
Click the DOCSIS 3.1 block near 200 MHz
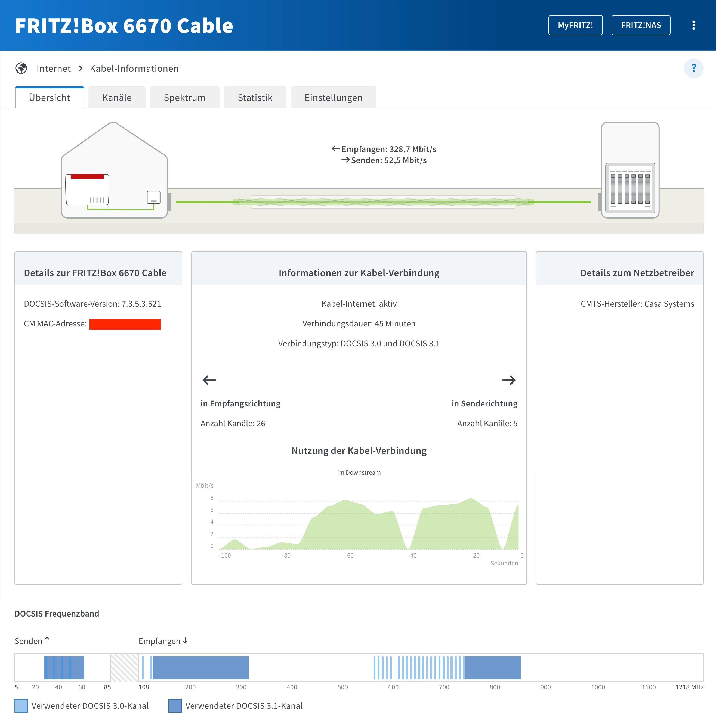point(201,667)
